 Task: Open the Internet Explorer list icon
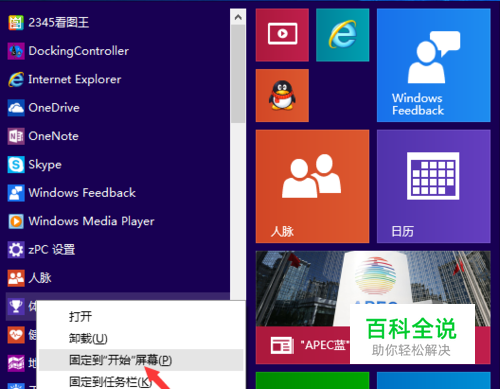pos(16,79)
